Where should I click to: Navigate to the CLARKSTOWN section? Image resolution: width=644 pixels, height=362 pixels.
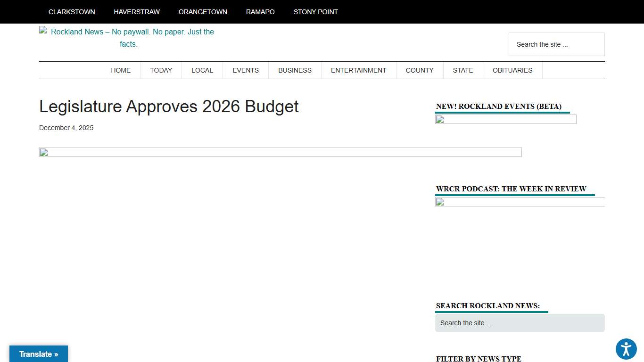(x=72, y=12)
